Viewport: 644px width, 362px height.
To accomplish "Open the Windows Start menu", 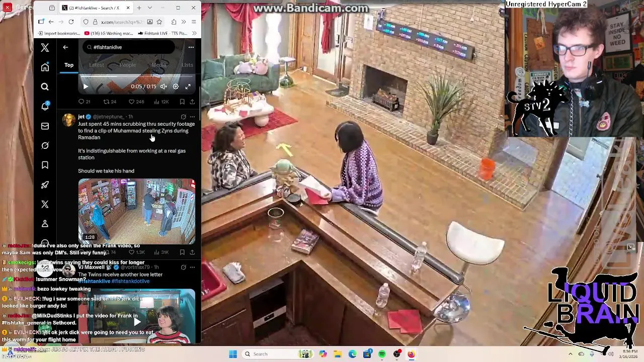I will coord(232,354).
